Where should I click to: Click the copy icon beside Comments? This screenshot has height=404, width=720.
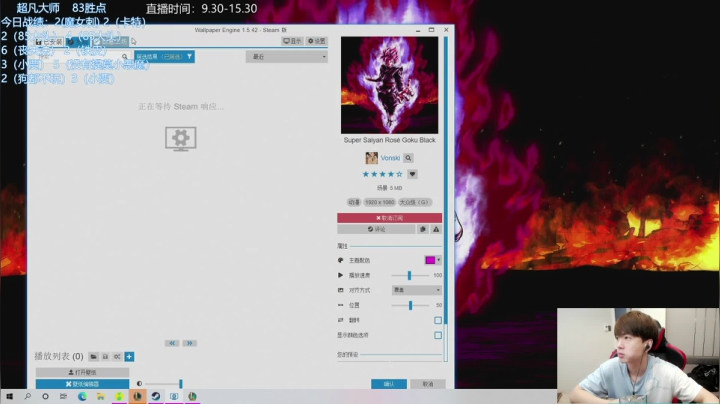coord(423,229)
